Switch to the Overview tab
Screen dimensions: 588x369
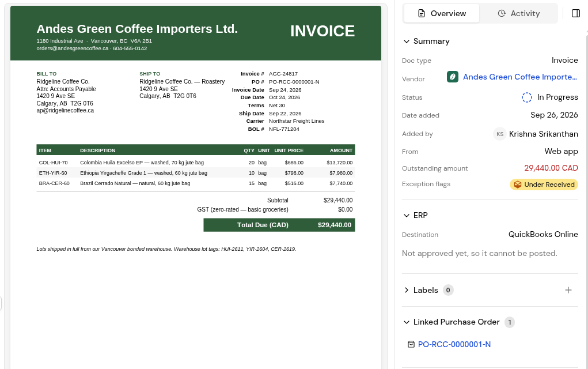[x=441, y=13]
